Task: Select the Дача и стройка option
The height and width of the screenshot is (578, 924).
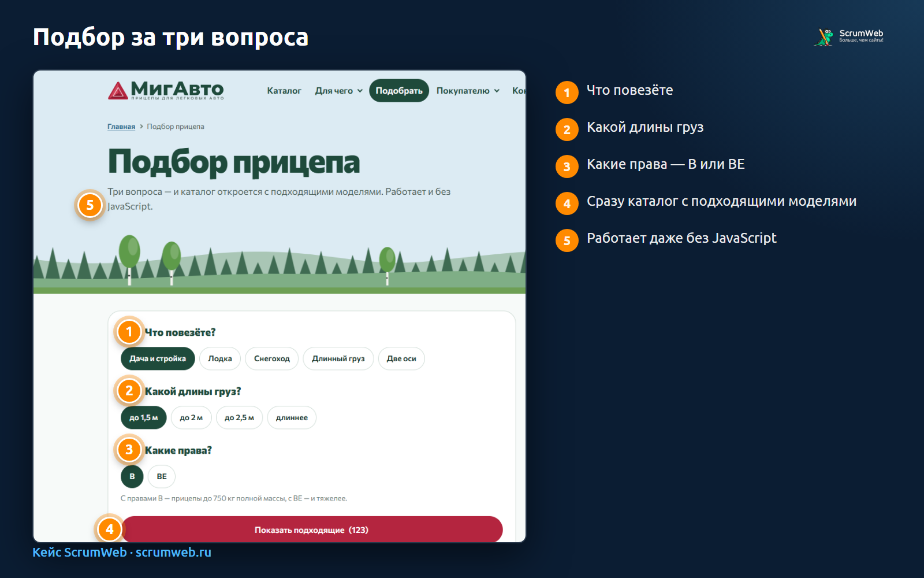Action: click(158, 358)
